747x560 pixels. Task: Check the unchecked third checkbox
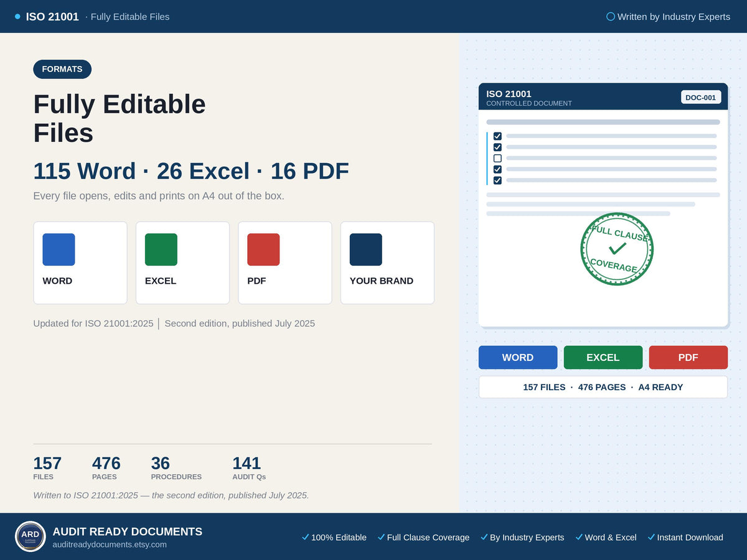tap(497, 158)
